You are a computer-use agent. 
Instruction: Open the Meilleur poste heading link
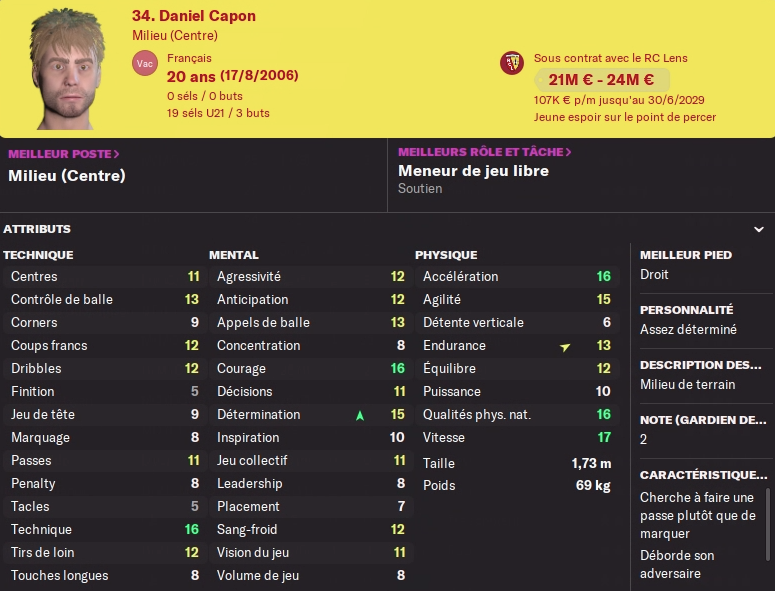[x=64, y=154]
